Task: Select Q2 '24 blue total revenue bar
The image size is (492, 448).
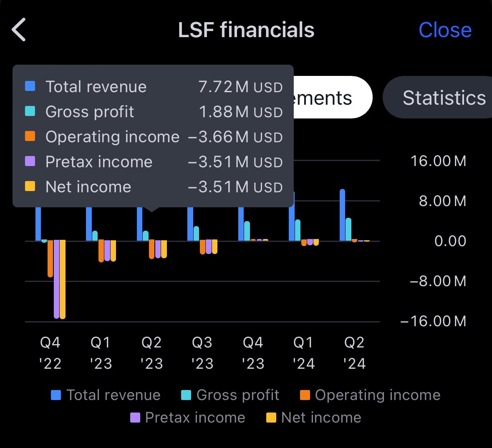Action: click(x=342, y=215)
